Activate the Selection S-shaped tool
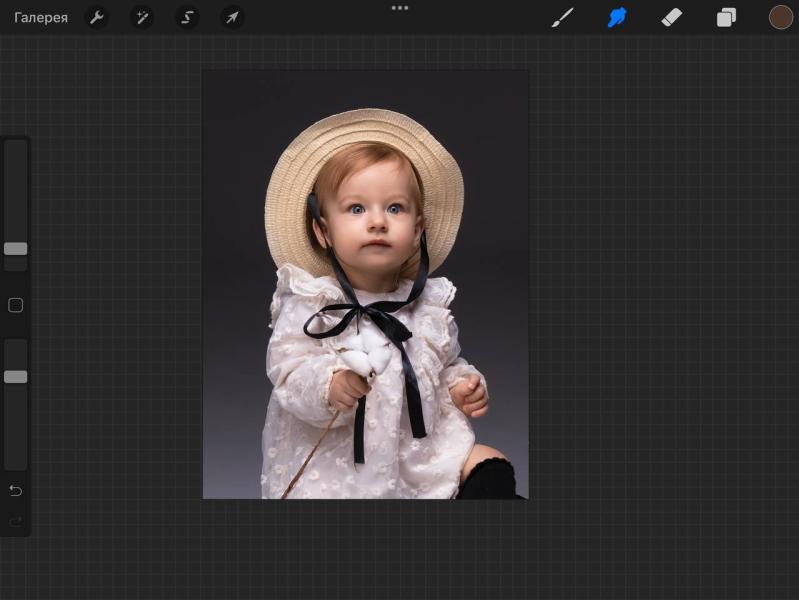Image resolution: width=799 pixels, height=600 pixels. (188, 18)
